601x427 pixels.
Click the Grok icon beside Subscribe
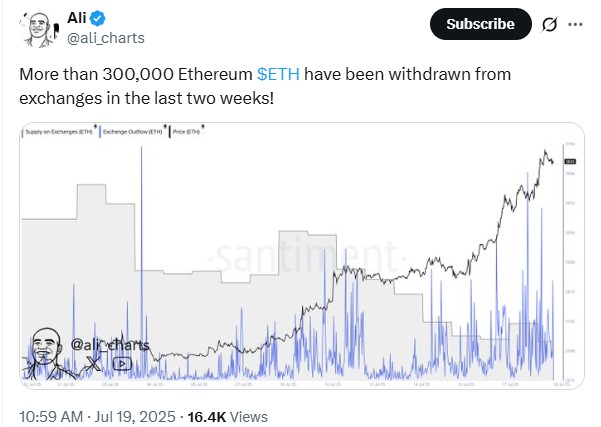[550, 24]
